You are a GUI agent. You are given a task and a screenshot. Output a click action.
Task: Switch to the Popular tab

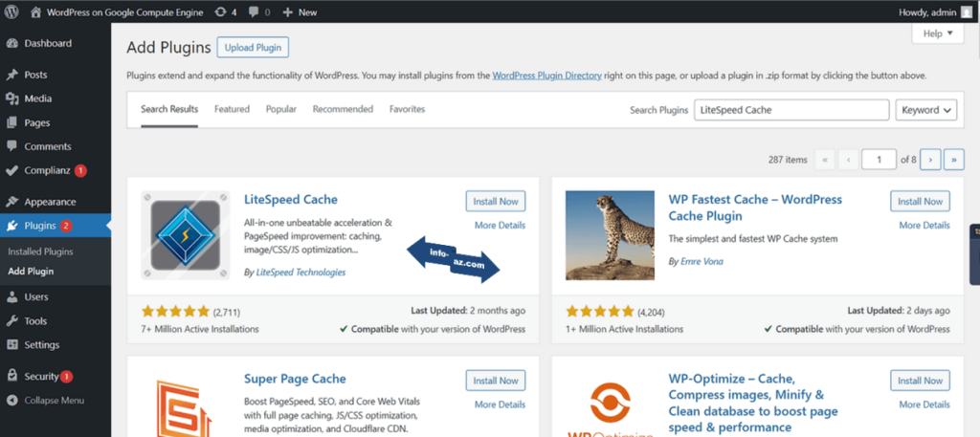coord(280,110)
